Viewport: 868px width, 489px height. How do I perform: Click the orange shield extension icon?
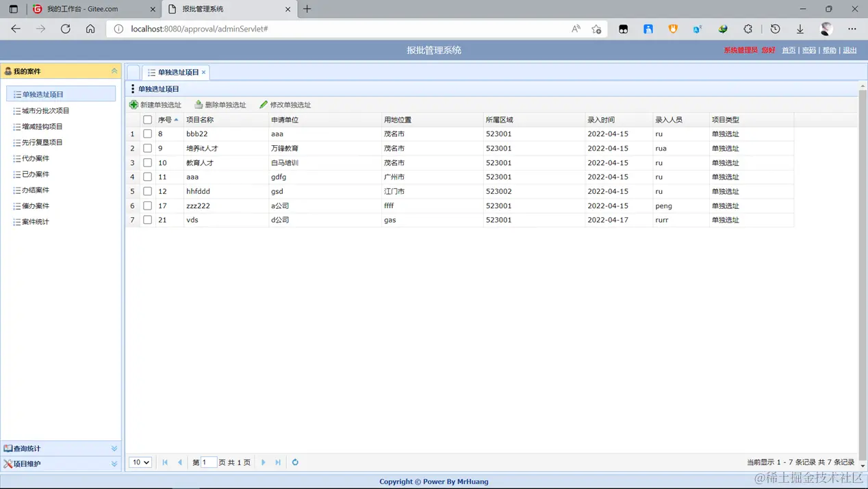point(673,29)
